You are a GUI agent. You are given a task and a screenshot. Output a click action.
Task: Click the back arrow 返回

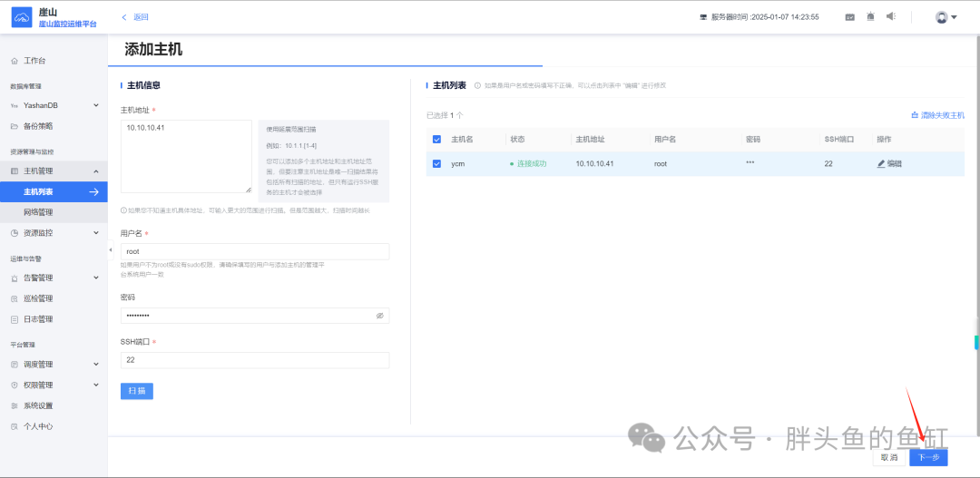(x=134, y=17)
